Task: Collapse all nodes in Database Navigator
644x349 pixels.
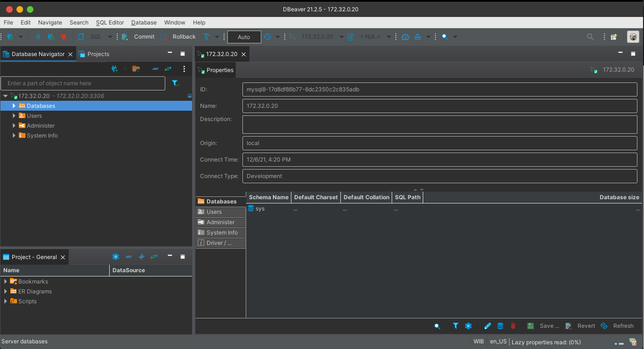Action: pos(155,69)
